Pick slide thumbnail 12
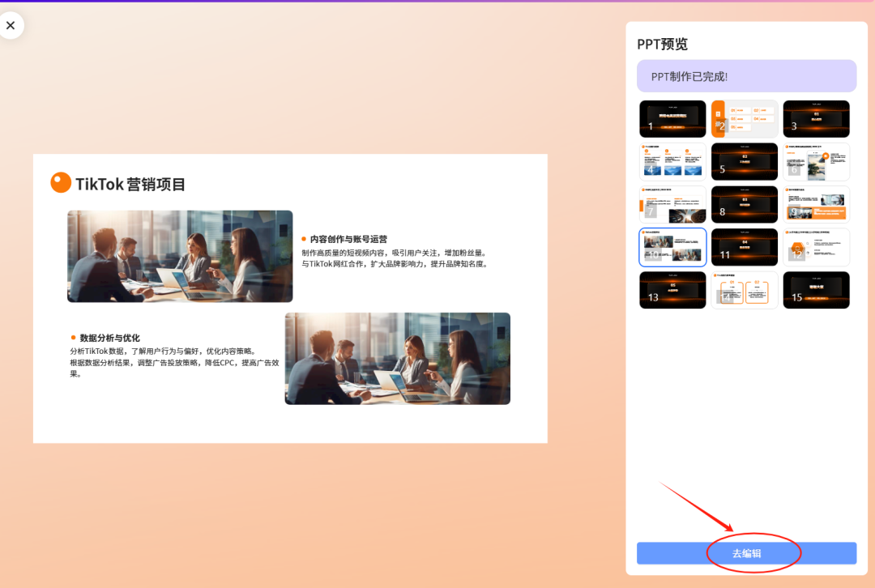The width and height of the screenshot is (875, 588). (817, 247)
